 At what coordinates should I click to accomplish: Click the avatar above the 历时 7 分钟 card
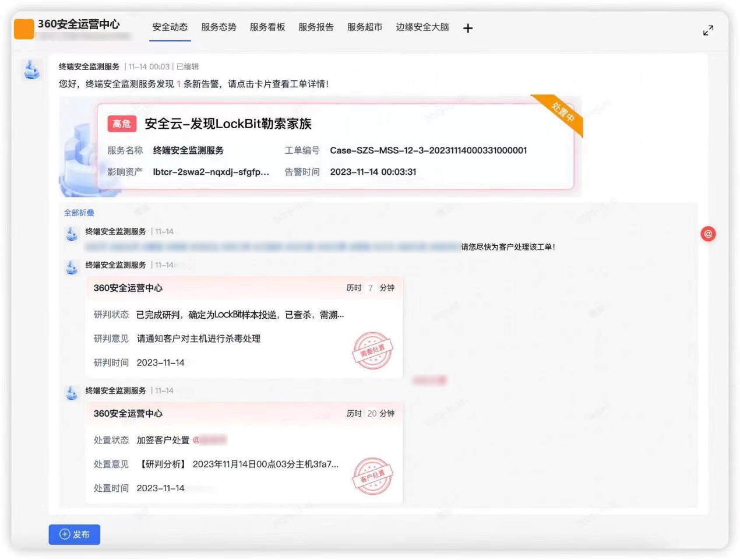72,267
